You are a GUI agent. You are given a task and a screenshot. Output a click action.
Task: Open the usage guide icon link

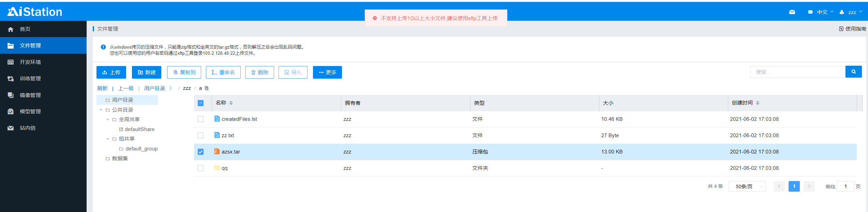tap(841, 29)
